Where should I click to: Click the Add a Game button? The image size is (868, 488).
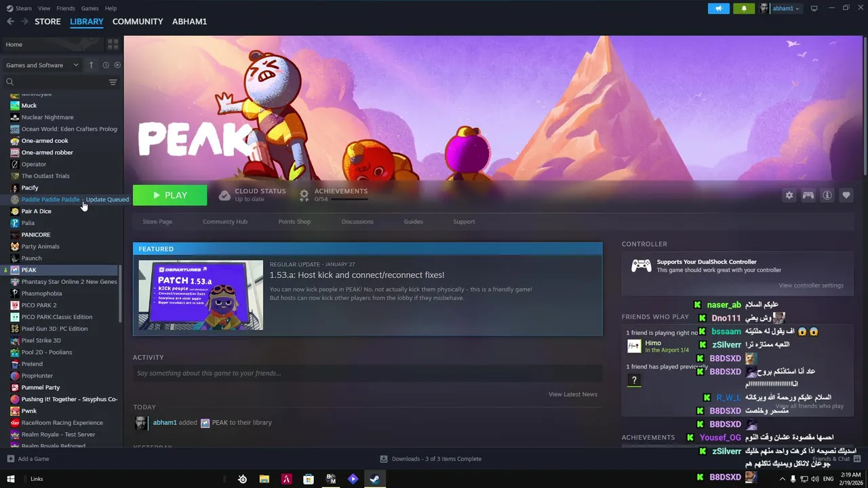pos(28,459)
